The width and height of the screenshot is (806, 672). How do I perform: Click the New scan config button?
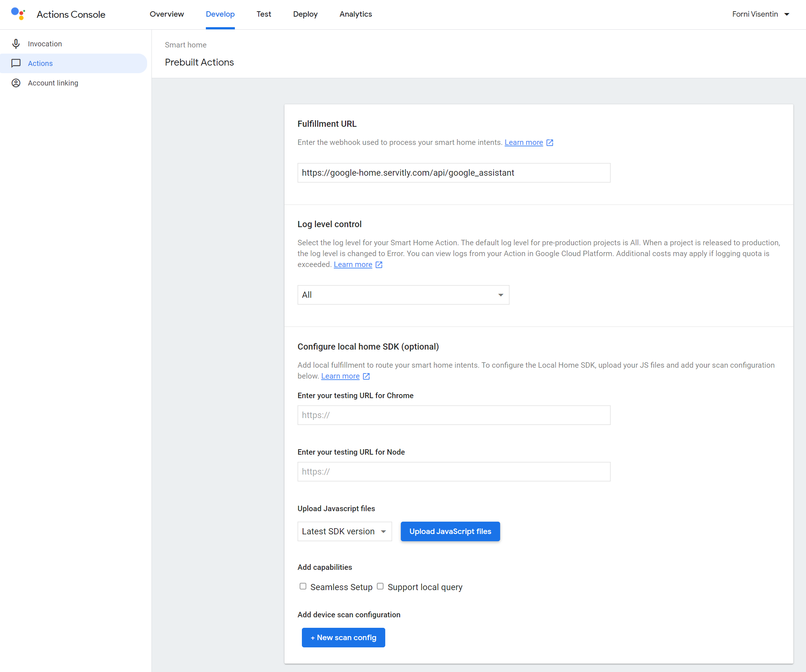tap(343, 638)
